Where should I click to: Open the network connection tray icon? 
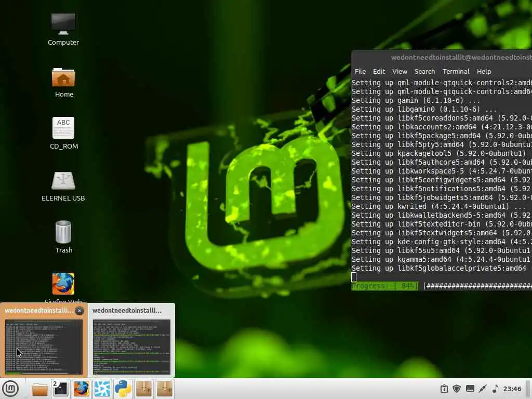483,389
